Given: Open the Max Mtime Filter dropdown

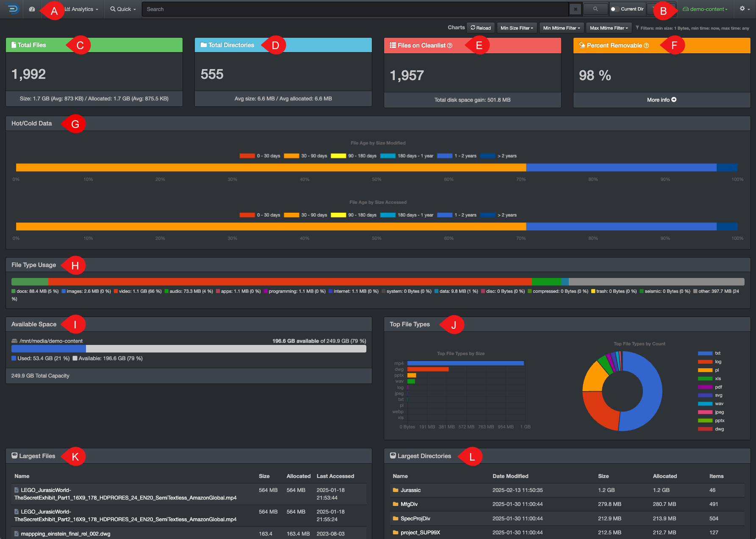Looking at the screenshot, I should (x=609, y=28).
